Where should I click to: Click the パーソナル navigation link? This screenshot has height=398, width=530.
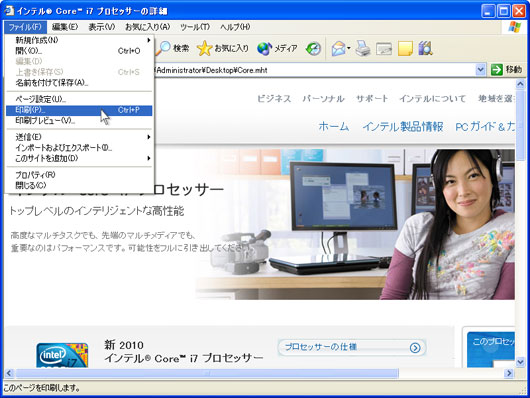point(323,99)
